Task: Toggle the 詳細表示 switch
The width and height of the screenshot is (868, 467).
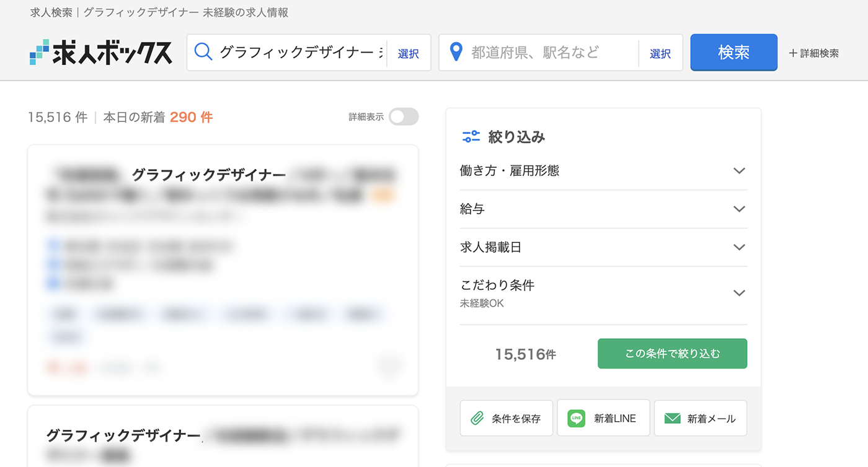Action: (404, 116)
